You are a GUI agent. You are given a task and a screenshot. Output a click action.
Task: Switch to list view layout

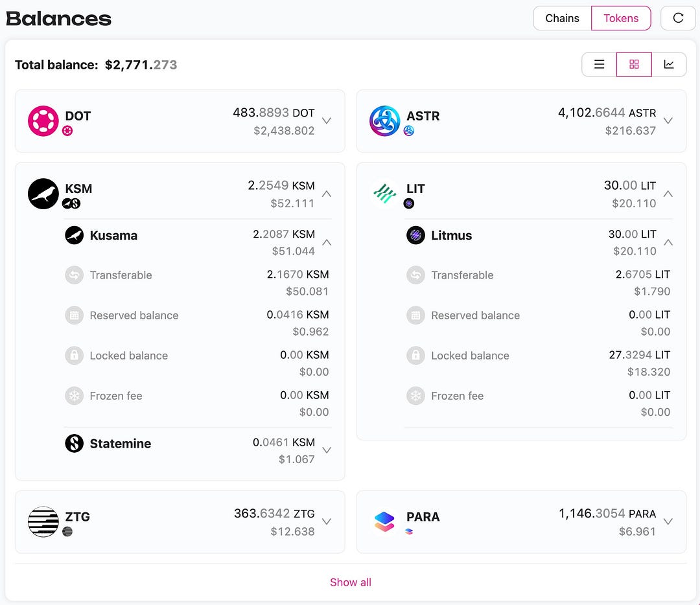pos(600,64)
